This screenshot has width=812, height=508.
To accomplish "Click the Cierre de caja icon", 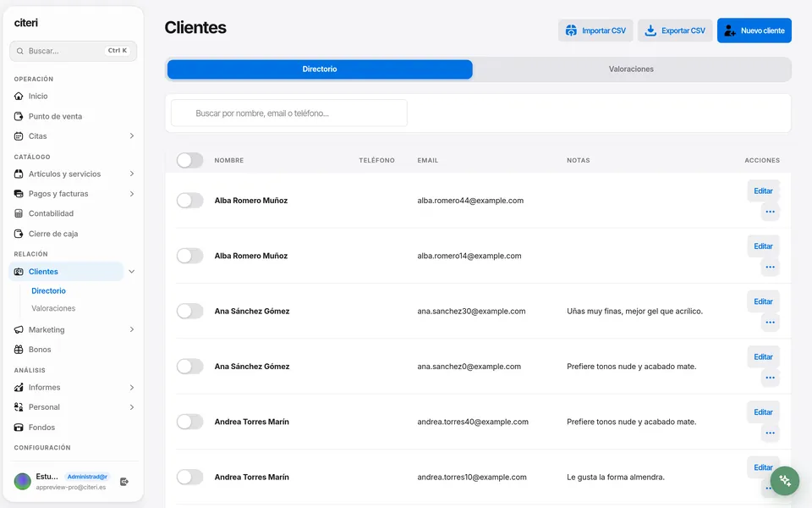I will click(x=19, y=234).
